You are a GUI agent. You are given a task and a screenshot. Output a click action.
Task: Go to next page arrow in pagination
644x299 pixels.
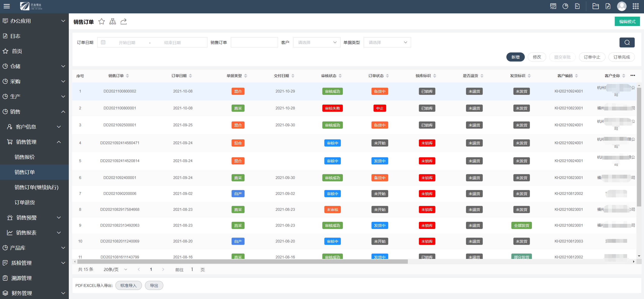(x=163, y=270)
